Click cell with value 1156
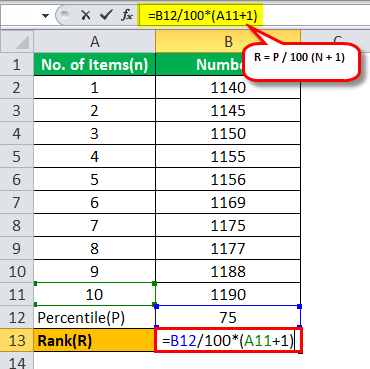Image resolution: width=370 pixels, height=369 pixels. pos(228,179)
